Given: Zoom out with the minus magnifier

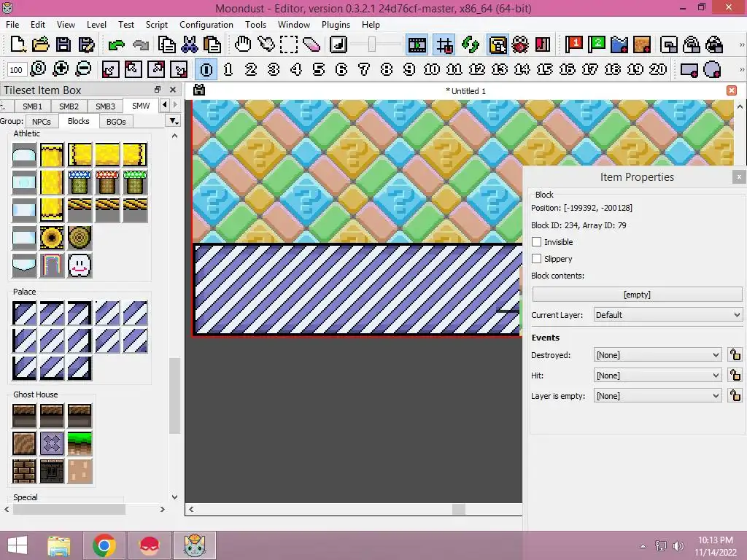Looking at the screenshot, I should point(83,69).
